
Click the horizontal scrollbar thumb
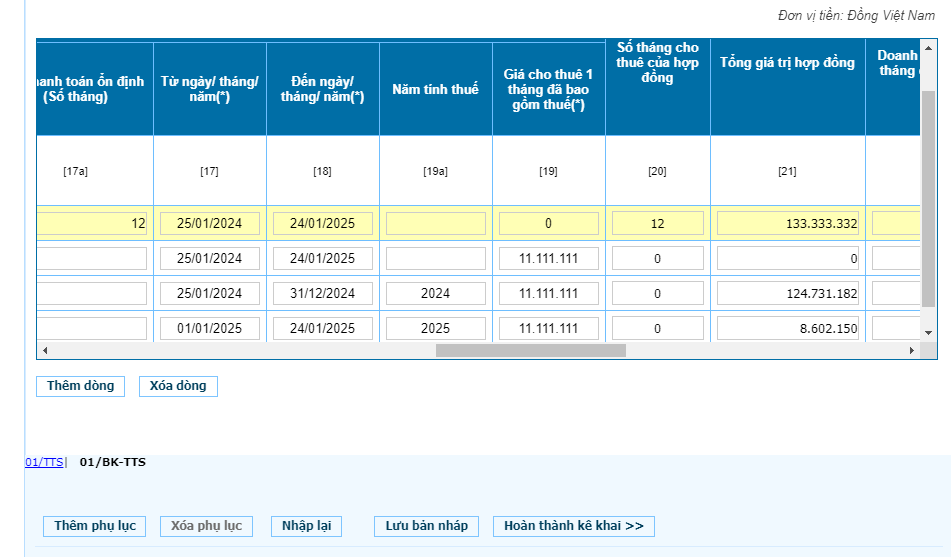tap(530, 350)
